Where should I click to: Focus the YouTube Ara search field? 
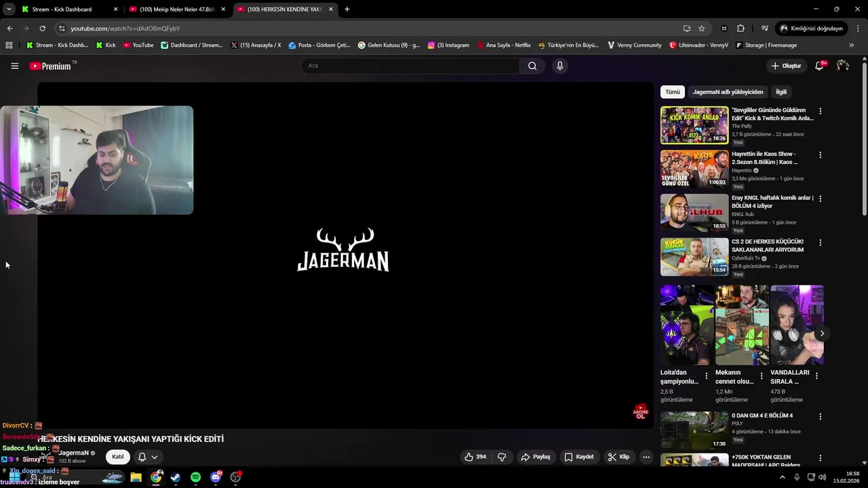[410, 66]
